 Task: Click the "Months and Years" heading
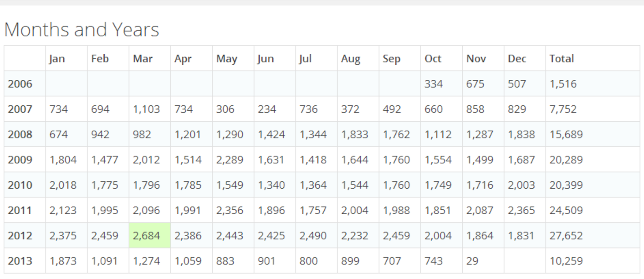tap(82, 30)
